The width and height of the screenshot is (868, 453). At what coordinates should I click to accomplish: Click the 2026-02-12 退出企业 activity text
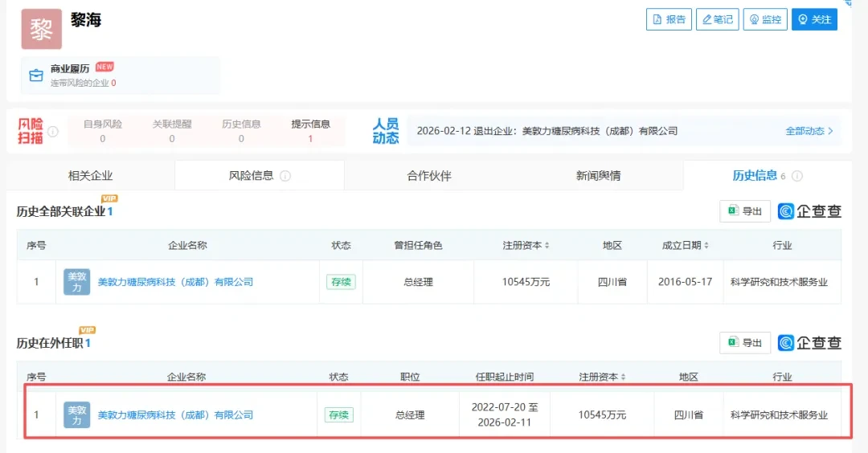(x=547, y=131)
